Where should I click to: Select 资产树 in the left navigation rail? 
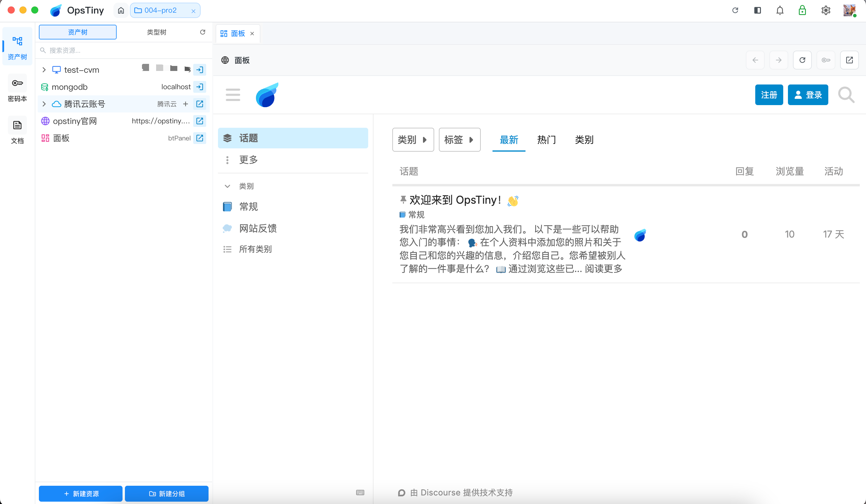coord(17,47)
